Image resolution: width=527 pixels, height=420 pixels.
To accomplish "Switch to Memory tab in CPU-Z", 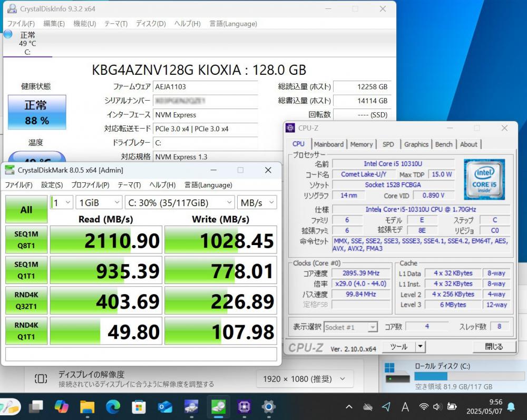I will click(362, 144).
